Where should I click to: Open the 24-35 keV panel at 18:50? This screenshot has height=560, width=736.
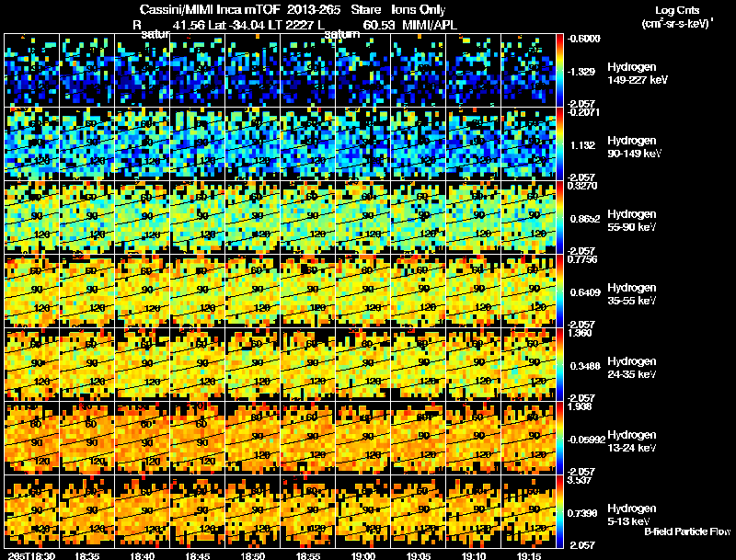[252, 365]
